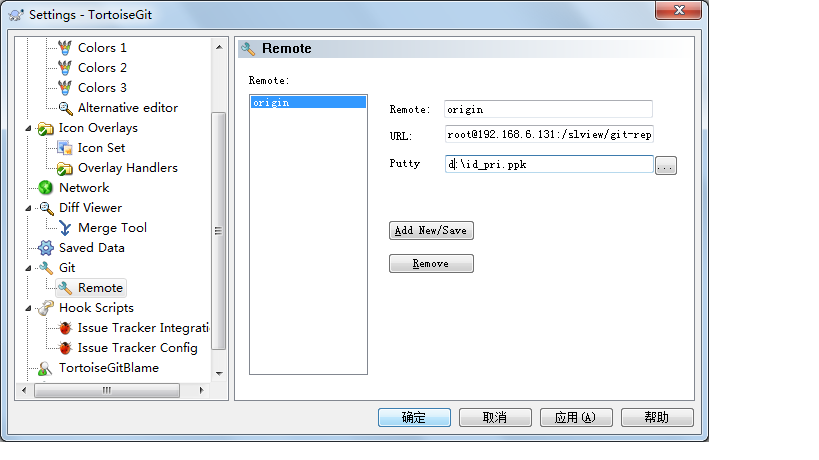This screenshot has height=460, width=819.
Task: Click the tree horizontal scroll left arrow
Action: (24, 391)
